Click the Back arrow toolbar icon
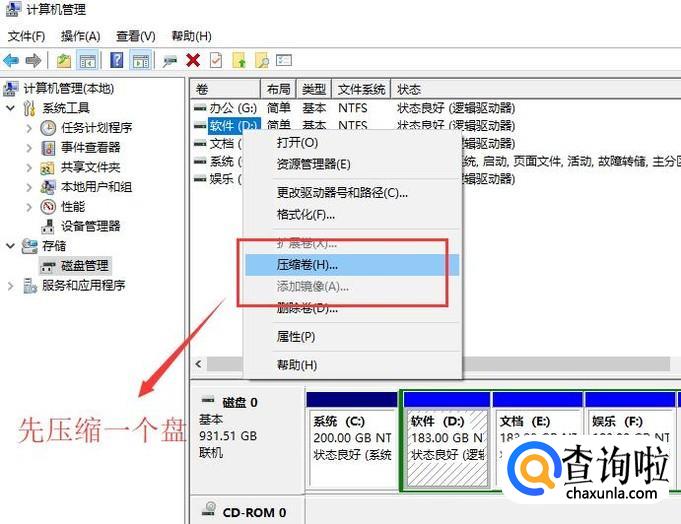This screenshot has height=524, width=681. pyautogui.click(x=11, y=60)
